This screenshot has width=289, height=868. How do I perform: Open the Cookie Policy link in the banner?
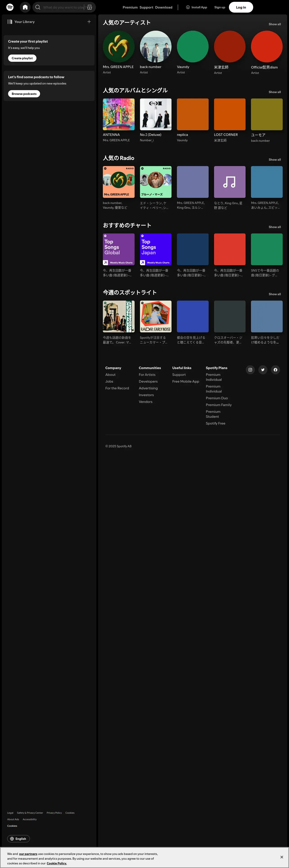pyautogui.click(x=56, y=863)
